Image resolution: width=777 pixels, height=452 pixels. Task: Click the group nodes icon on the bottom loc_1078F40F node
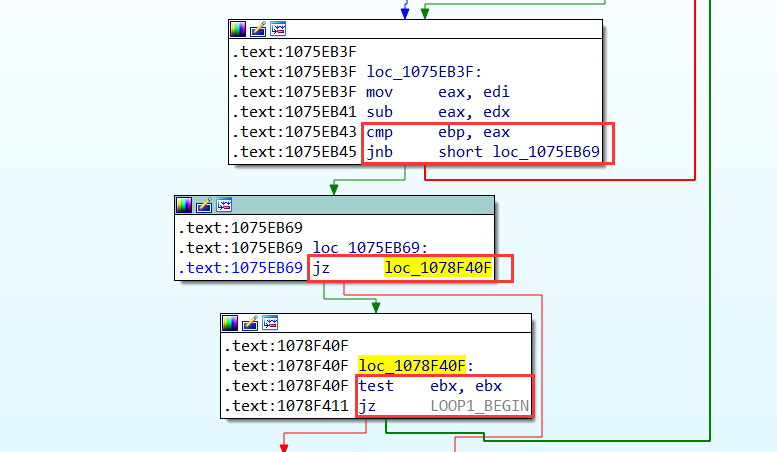pos(269,323)
